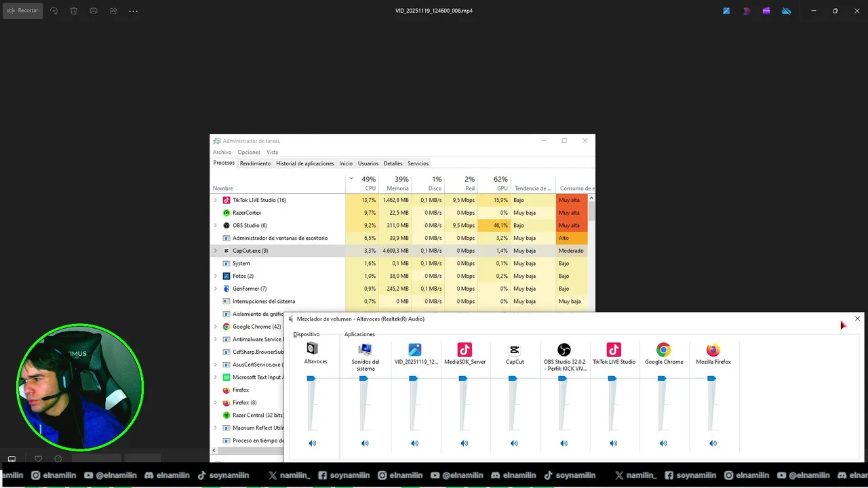This screenshot has width=868, height=488.
Task: Sort processes by the Red column
Action: [x=461, y=183]
